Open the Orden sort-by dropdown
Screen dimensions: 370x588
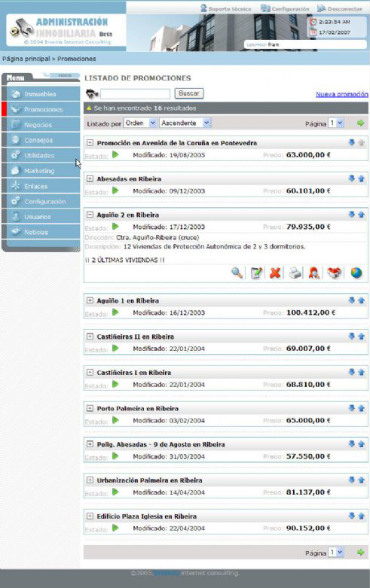click(x=140, y=123)
